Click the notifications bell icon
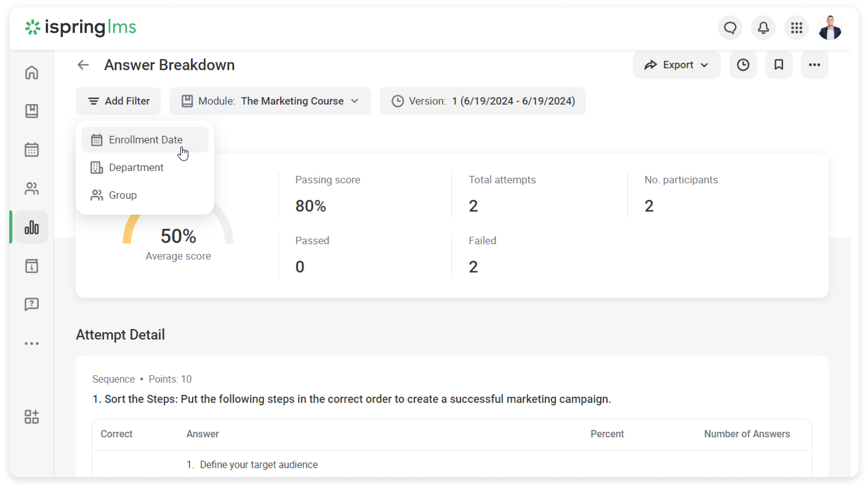 click(763, 28)
